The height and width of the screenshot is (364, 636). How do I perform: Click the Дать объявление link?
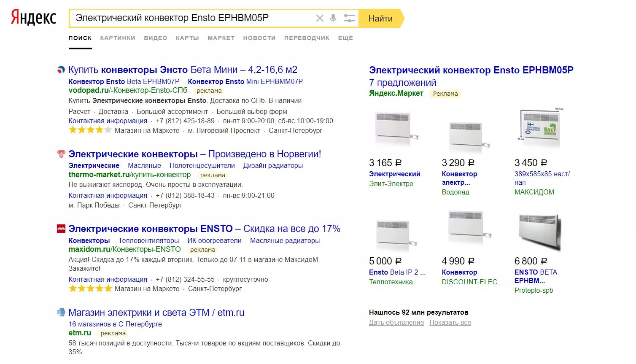tap(396, 322)
